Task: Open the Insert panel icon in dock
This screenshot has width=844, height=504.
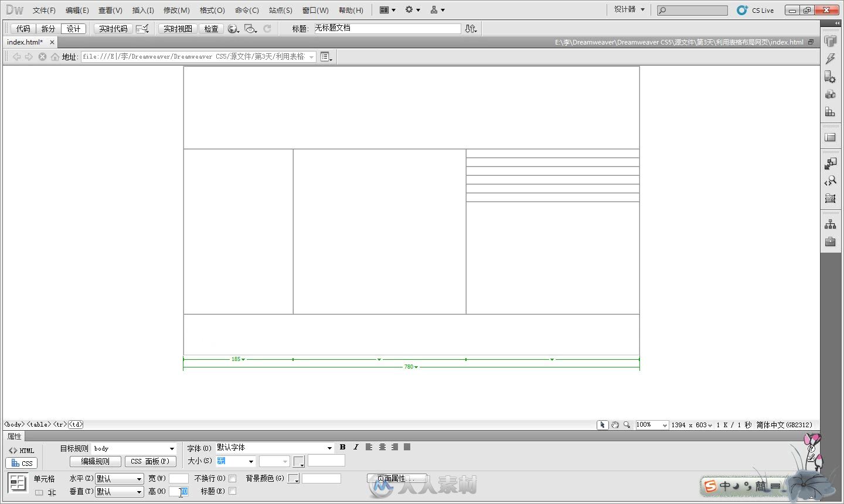Action: [830, 164]
